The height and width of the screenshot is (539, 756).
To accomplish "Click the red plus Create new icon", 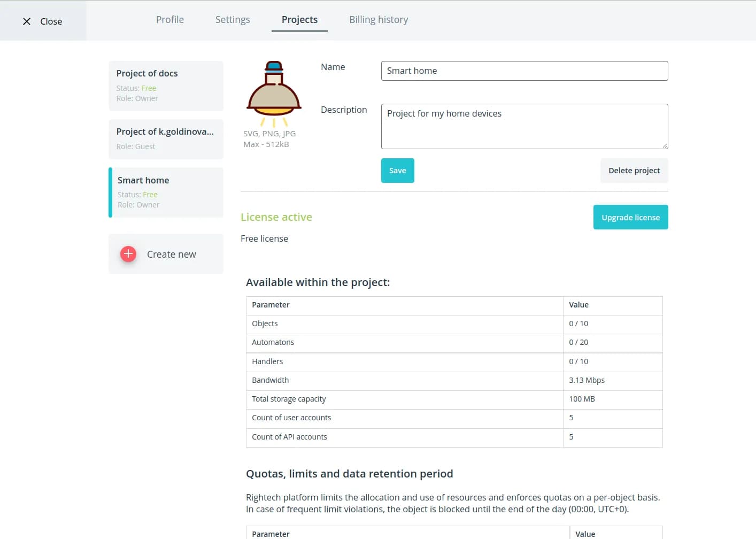I will (128, 254).
